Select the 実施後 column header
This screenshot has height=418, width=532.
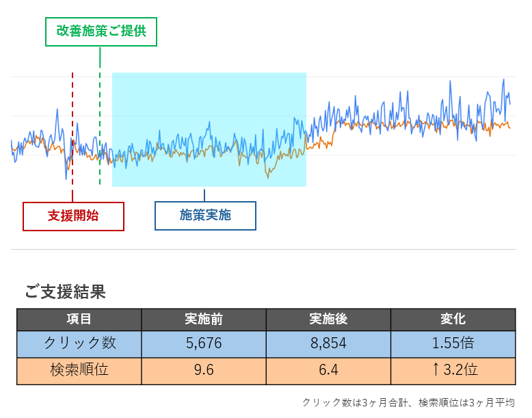click(x=328, y=319)
